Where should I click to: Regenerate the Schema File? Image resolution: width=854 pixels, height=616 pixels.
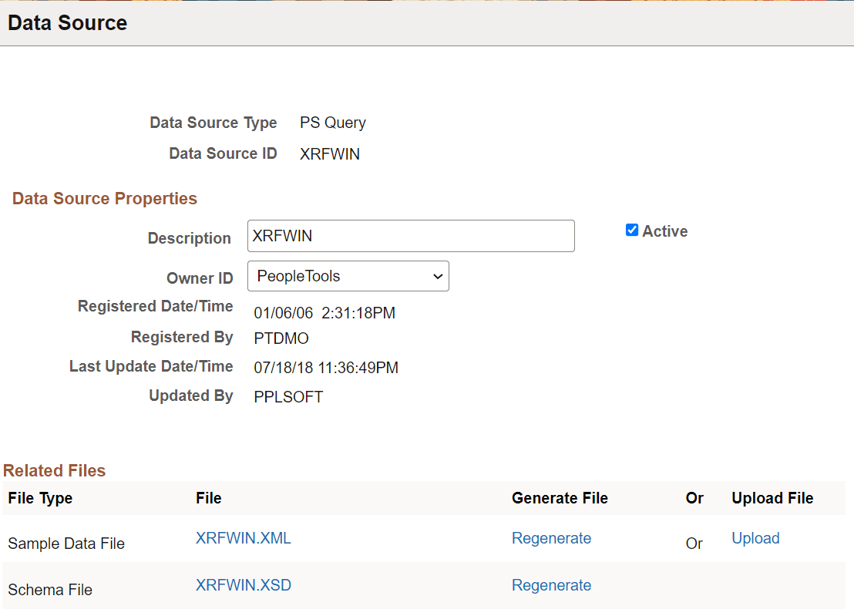pyautogui.click(x=551, y=585)
